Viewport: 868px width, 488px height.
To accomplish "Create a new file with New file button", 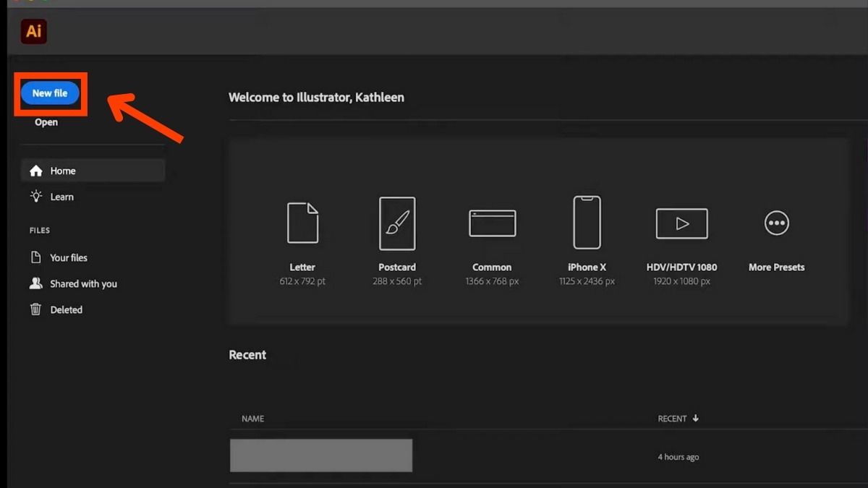I will pos(50,93).
